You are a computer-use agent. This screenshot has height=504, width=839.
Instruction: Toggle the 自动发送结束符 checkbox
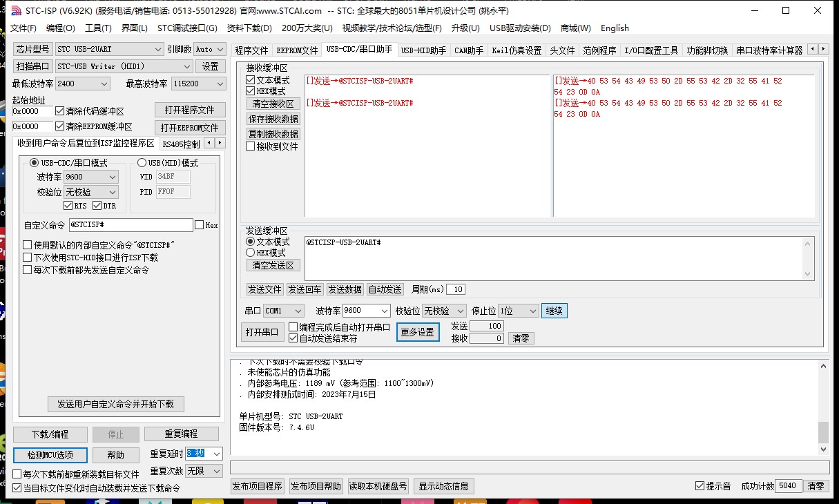pos(293,338)
